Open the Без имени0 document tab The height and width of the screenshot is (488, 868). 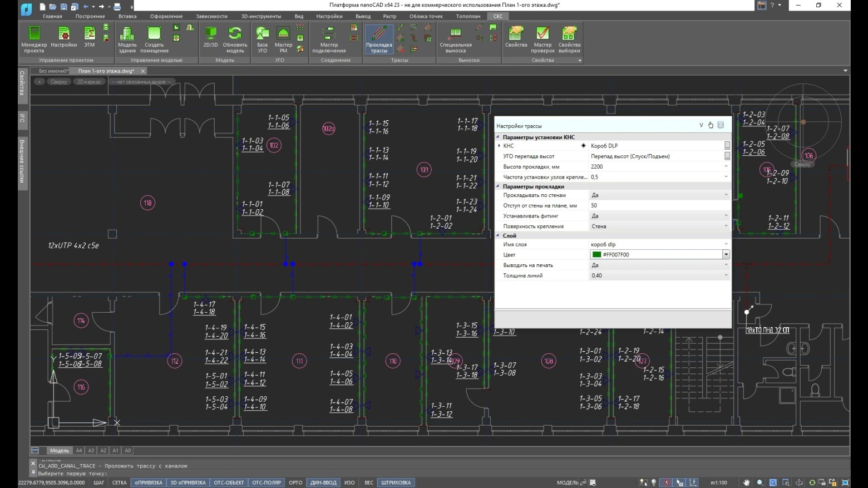pos(53,71)
